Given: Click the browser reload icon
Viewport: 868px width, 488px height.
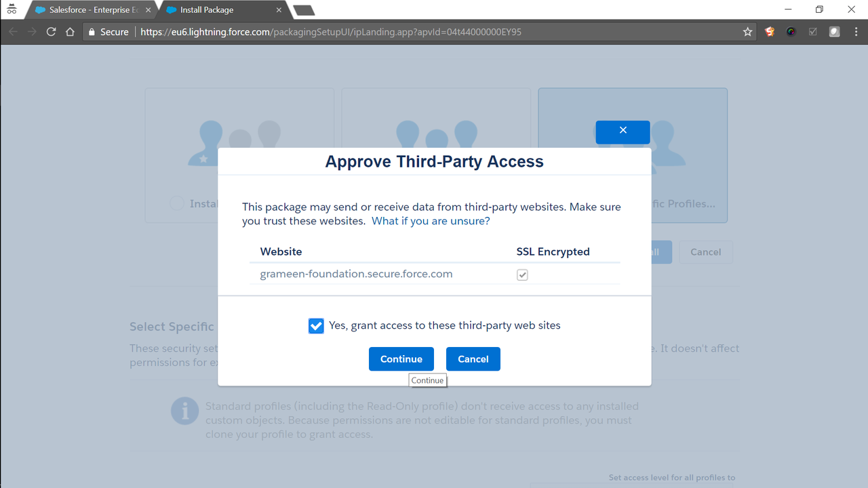Looking at the screenshot, I should tap(51, 32).
